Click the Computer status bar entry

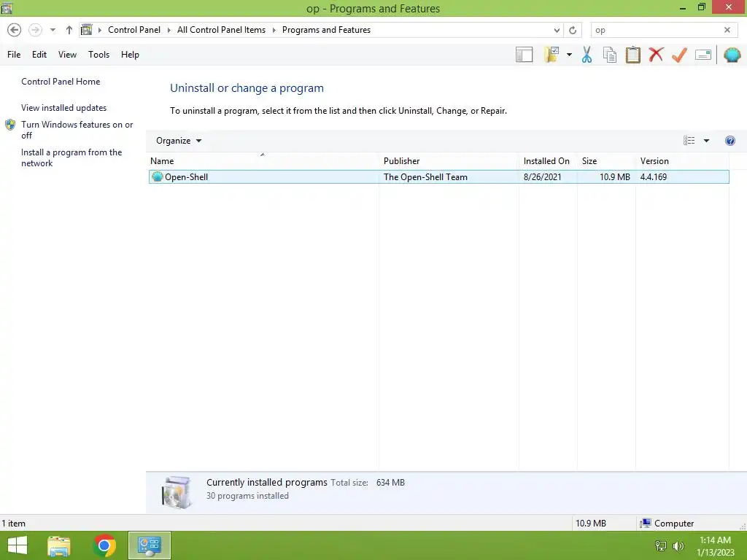point(667,524)
